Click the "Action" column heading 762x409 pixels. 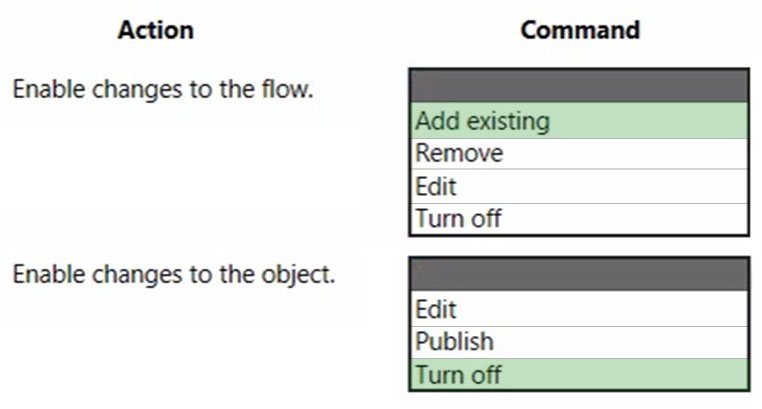pyautogui.click(x=156, y=30)
